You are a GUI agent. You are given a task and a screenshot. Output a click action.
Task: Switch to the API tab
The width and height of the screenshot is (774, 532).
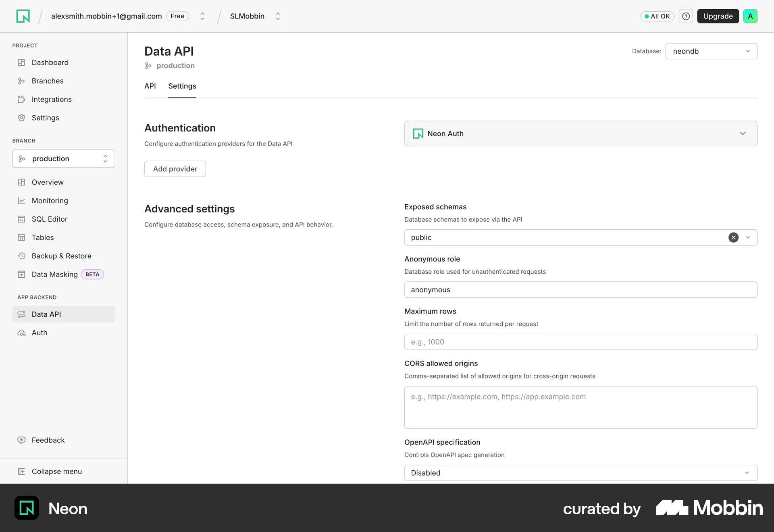[150, 86]
